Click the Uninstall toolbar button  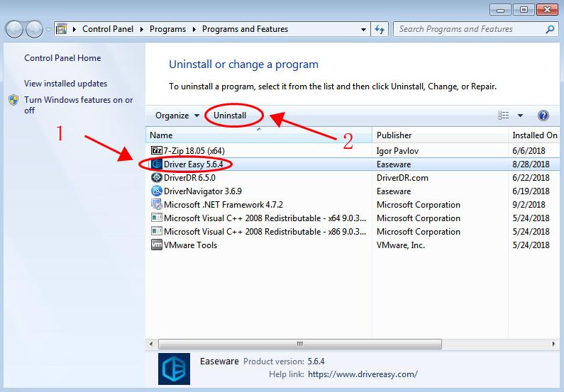coord(230,116)
